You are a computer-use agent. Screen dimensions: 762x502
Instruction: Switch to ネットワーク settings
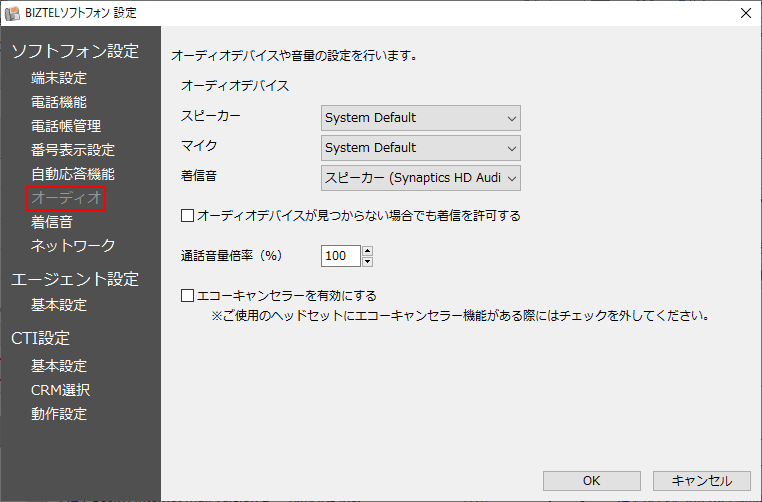(73, 246)
